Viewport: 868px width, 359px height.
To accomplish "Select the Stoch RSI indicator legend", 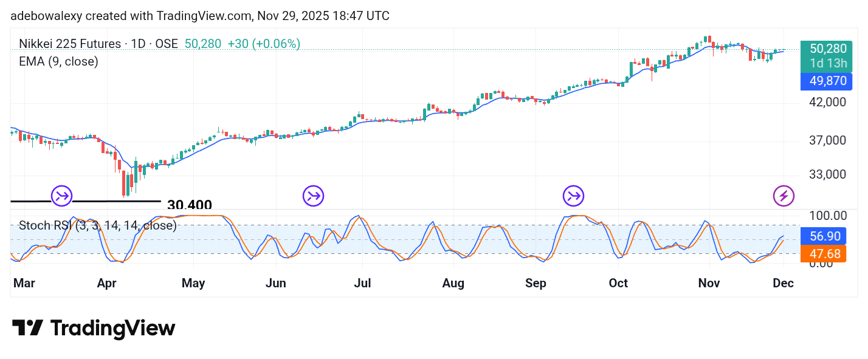I will click(97, 225).
